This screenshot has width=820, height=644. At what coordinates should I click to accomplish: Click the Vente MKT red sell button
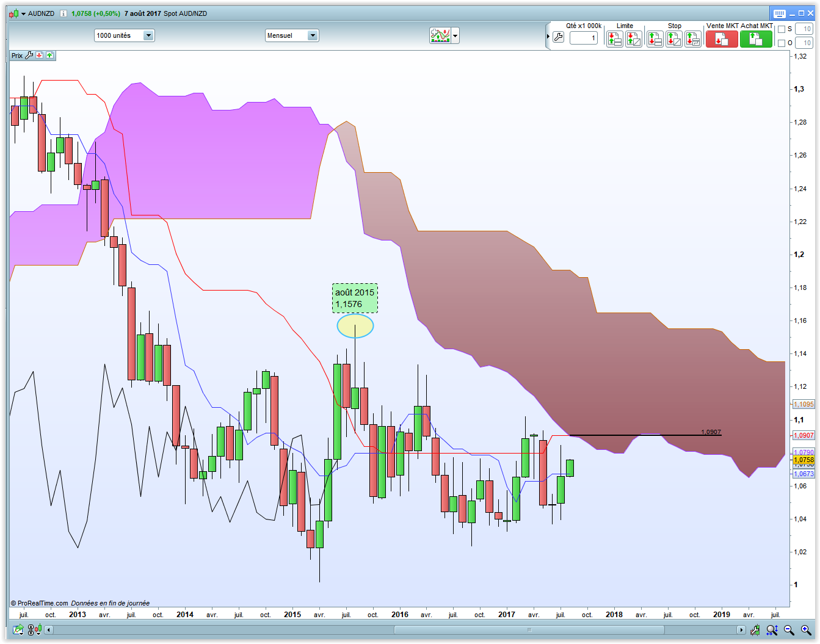coord(722,39)
